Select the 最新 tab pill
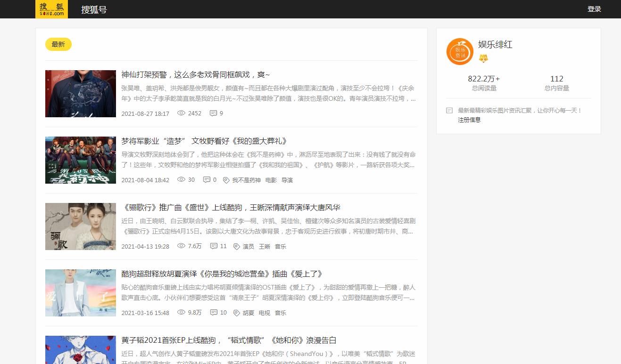 tap(58, 44)
